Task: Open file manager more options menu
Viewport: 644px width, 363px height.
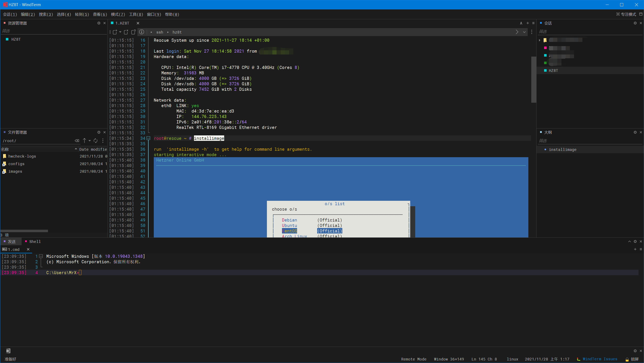Action: [103, 141]
